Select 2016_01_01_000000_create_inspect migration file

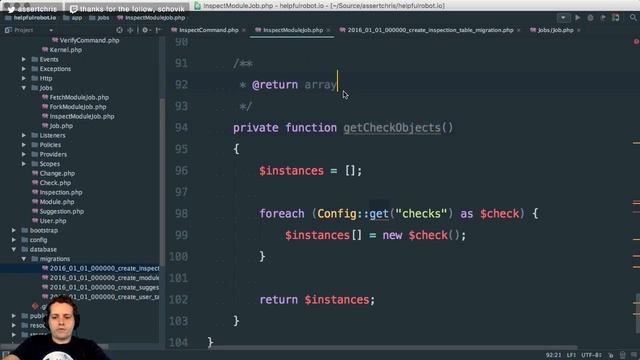pos(101,269)
